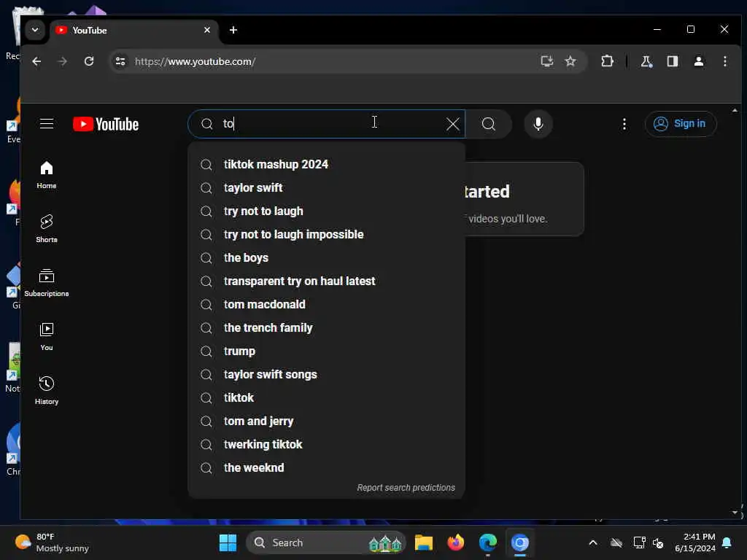Open Shorts from sidebar
The image size is (747, 560).
[x=47, y=228]
